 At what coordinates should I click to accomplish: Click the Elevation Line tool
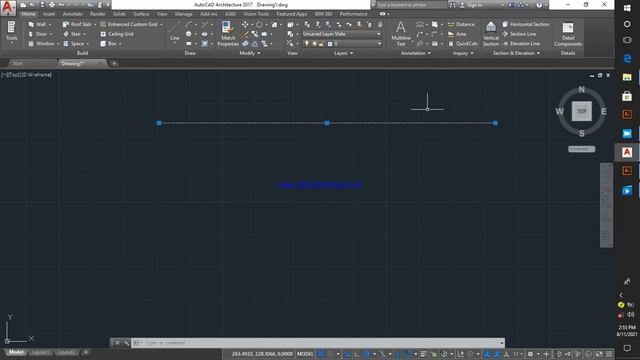pyautogui.click(x=521, y=43)
